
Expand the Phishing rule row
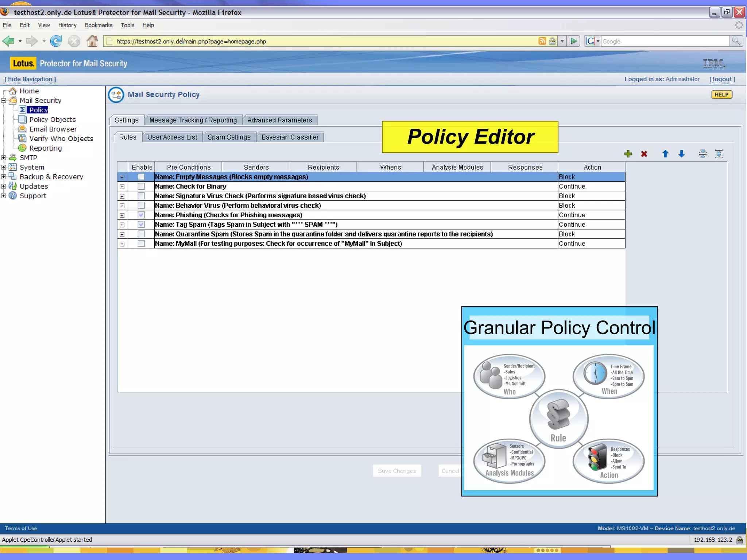[x=122, y=215]
